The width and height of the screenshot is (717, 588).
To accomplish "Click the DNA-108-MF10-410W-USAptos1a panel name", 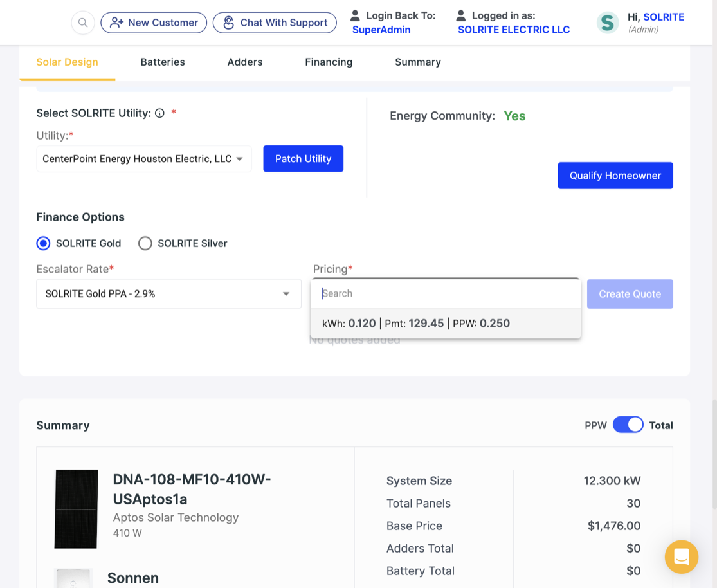I will (x=192, y=489).
